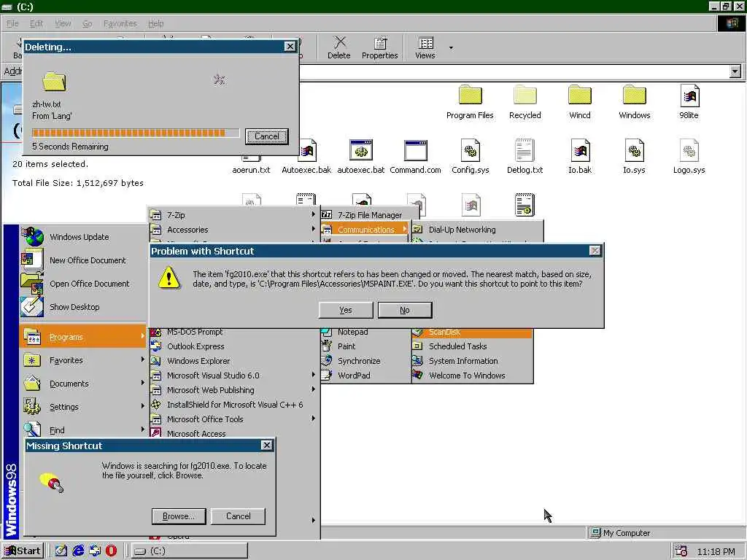The image size is (747, 560).
Task: Open Welcome To Windows
Action: pos(472,376)
